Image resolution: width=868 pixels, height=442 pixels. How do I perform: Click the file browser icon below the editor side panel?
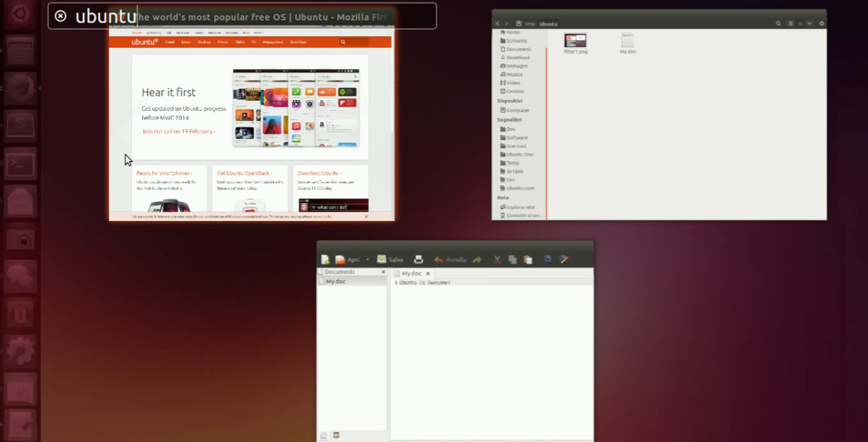coord(336,436)
